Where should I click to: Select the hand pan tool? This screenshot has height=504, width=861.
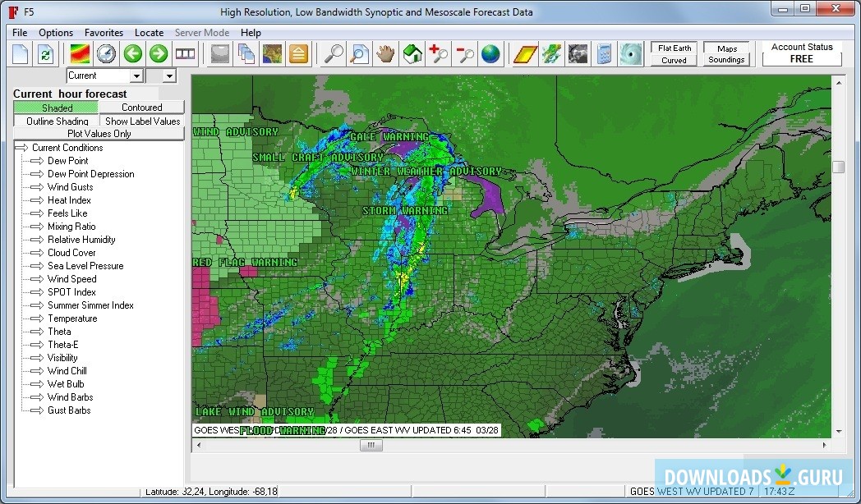386,53
